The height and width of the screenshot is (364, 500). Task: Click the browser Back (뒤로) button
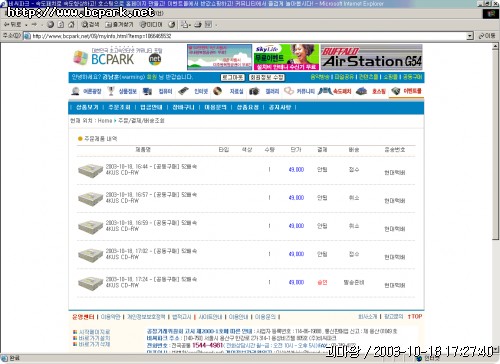point(12,24)
